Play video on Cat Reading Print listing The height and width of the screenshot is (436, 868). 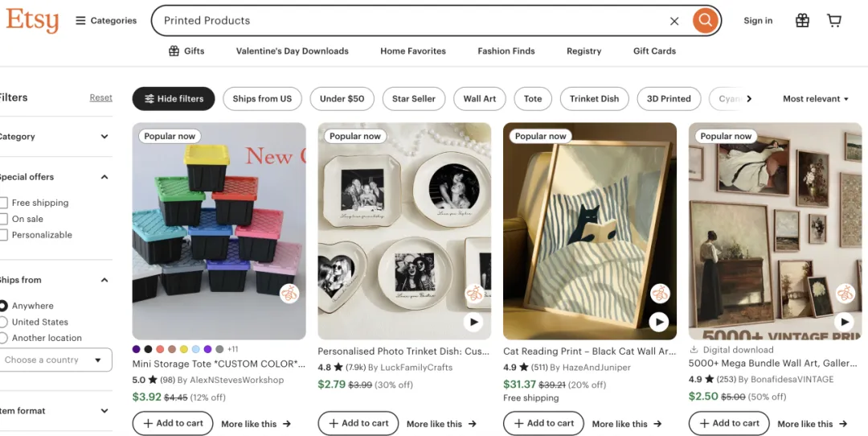pos(659,322)
